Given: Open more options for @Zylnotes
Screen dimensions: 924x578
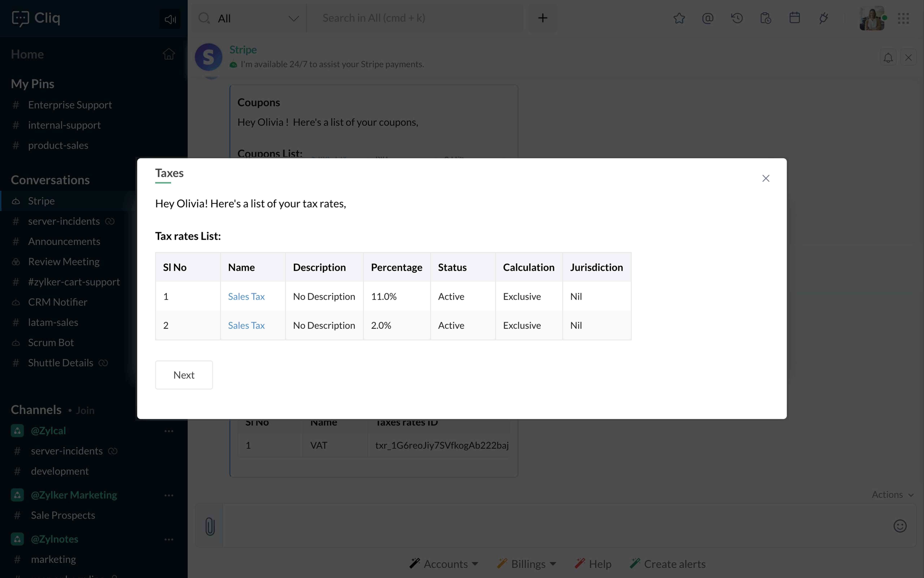Looking at the screenshot, I should (169, 539).
